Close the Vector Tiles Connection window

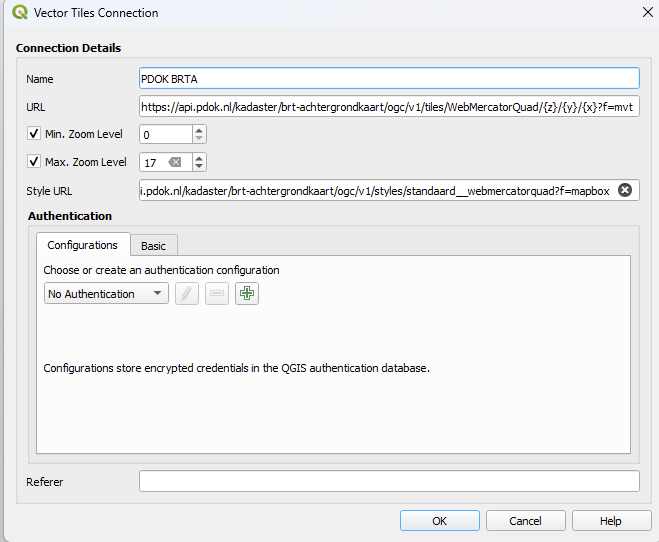click(x=648, y=12)
